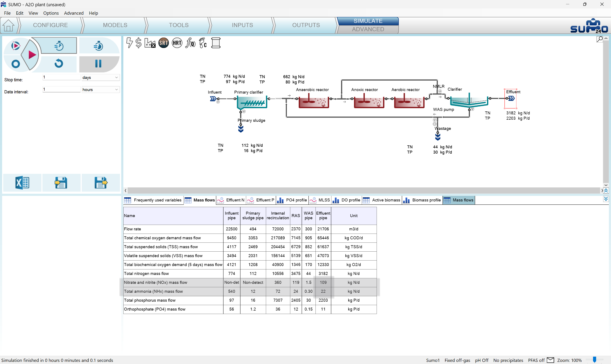Click the Excel export icon
This screenshot has height=364, width=611.
(22, 183)
